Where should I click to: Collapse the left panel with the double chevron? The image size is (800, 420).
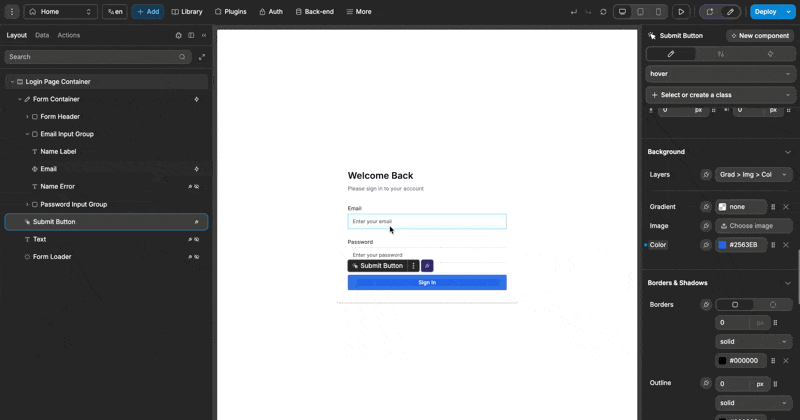pos(204,35)
